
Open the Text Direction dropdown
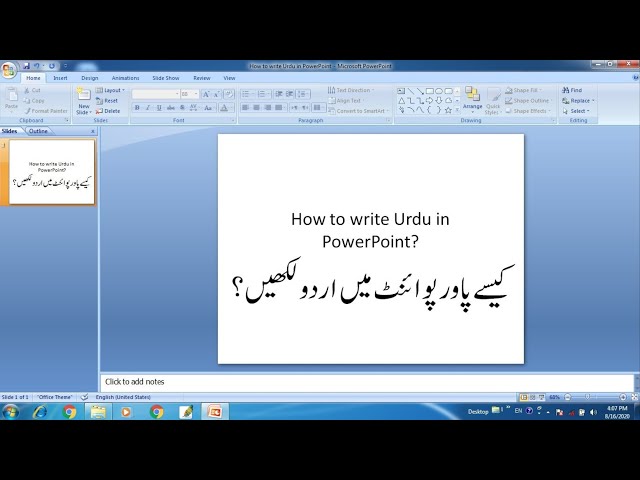(351, 90)
